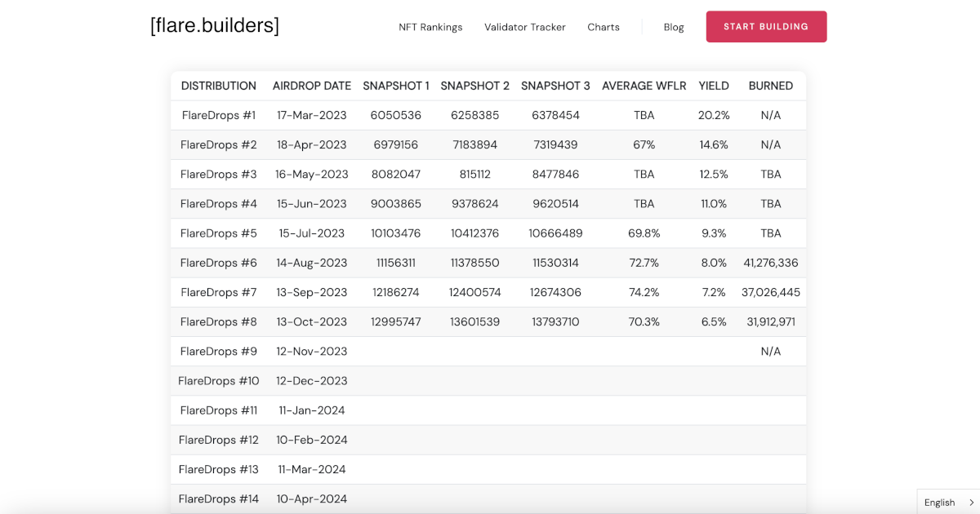Sort table by AIRDROP DATE column
980x514 pixels.
(312, 86)
